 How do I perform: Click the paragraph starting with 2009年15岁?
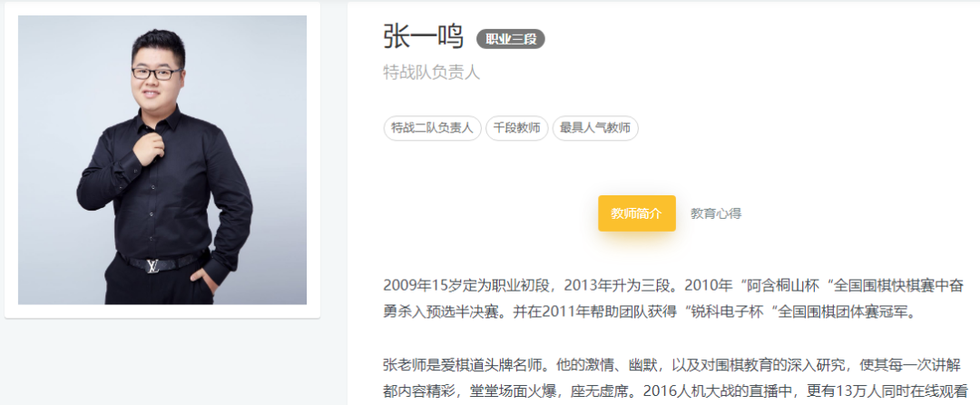click(x=671, y=299)
